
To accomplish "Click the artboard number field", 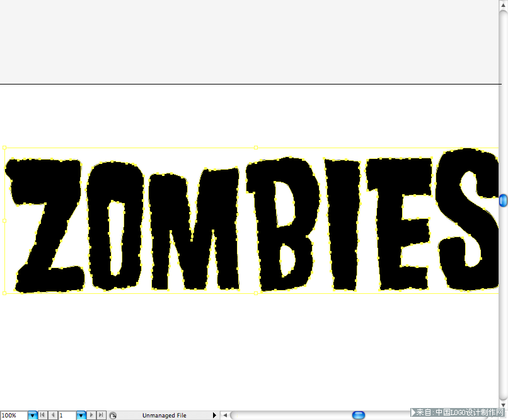I will coord(67,416).
